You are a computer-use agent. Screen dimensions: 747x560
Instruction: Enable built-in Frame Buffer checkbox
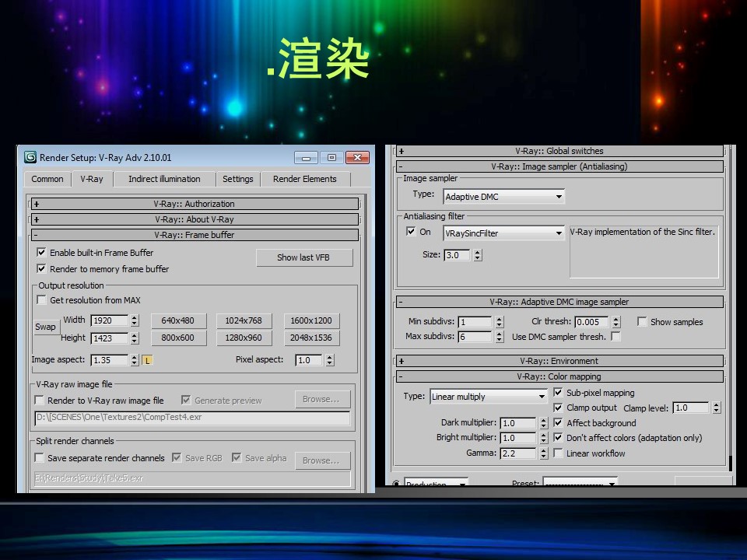(x=41, y=252)
